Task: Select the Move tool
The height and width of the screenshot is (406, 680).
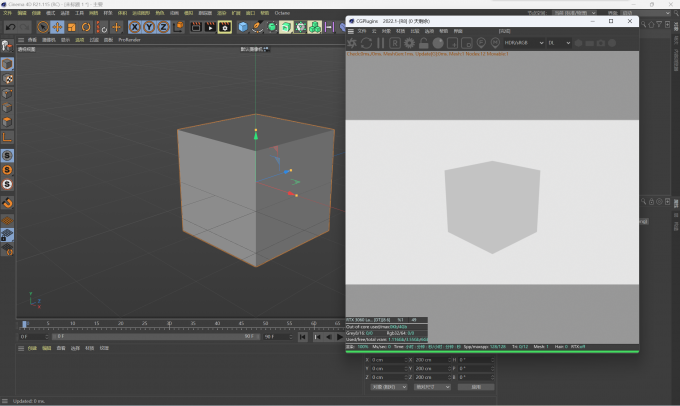Action: pos(57,27)
